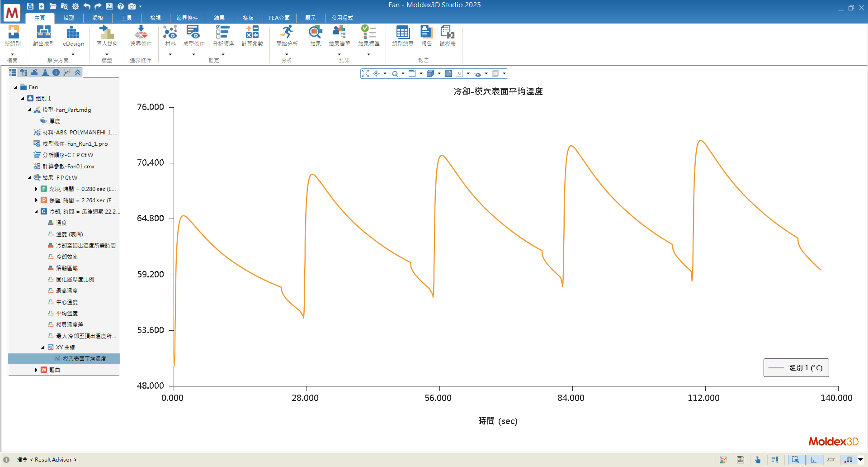Image resolution: width=868 pixels, height=467 pixels.
Task: Click the 射出成型 solution icon
Action: [43, 33]
